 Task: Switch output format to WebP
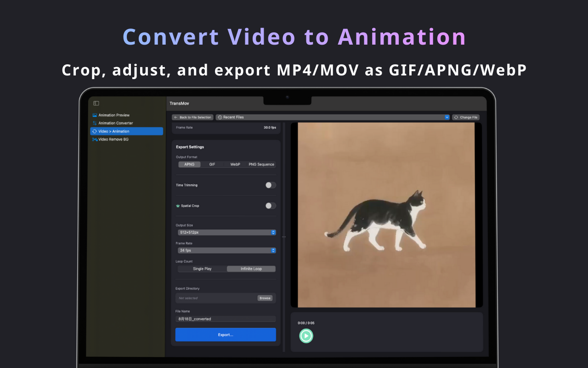click(x=235, y=164)
